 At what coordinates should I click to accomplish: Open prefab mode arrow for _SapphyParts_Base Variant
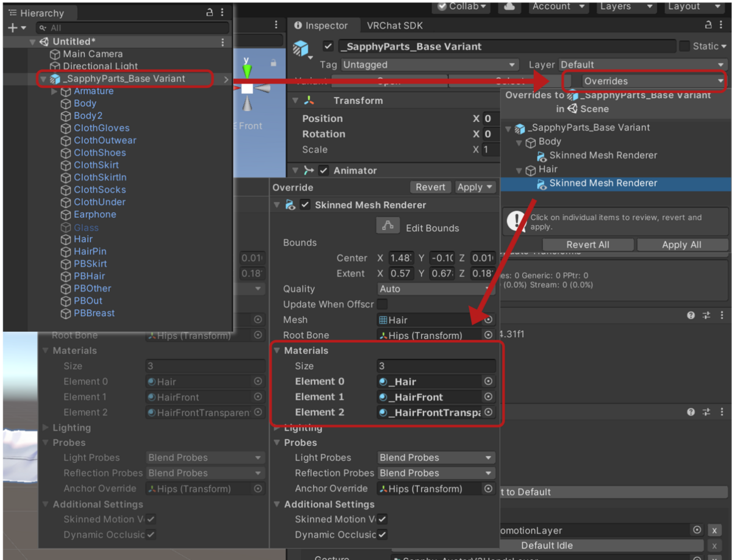pyautogui.click(x=226, y=79)
